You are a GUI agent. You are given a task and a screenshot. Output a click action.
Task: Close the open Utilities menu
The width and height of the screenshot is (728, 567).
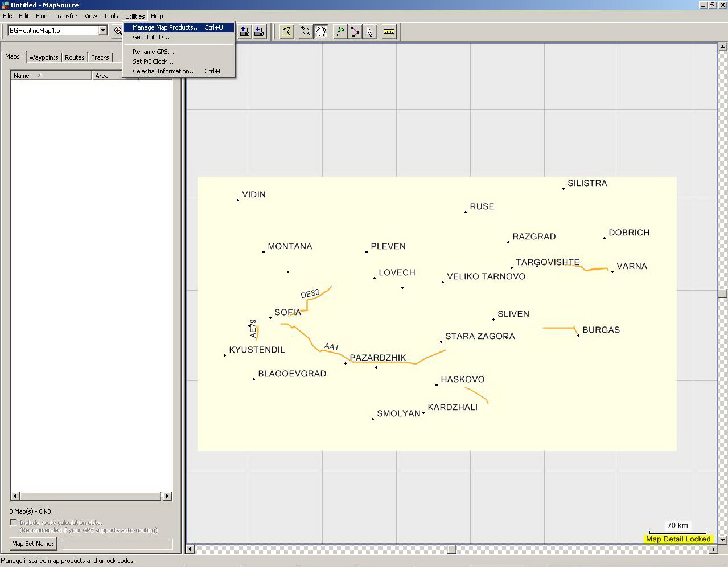point(135,16)
